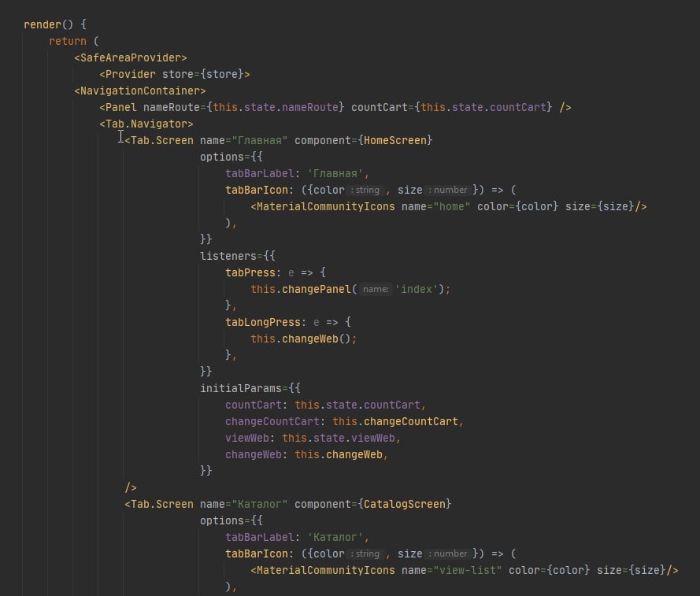Image resolution: width=700 pixels, height=596 pixels.
Task: Click the render() method name
Action: (43, 24)
